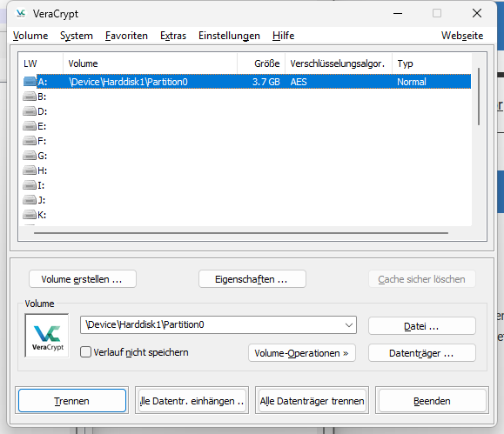Viewport: 504px width, 434px height.
Task: Select drive slot B: icon
Action: (x=30, y=97)
